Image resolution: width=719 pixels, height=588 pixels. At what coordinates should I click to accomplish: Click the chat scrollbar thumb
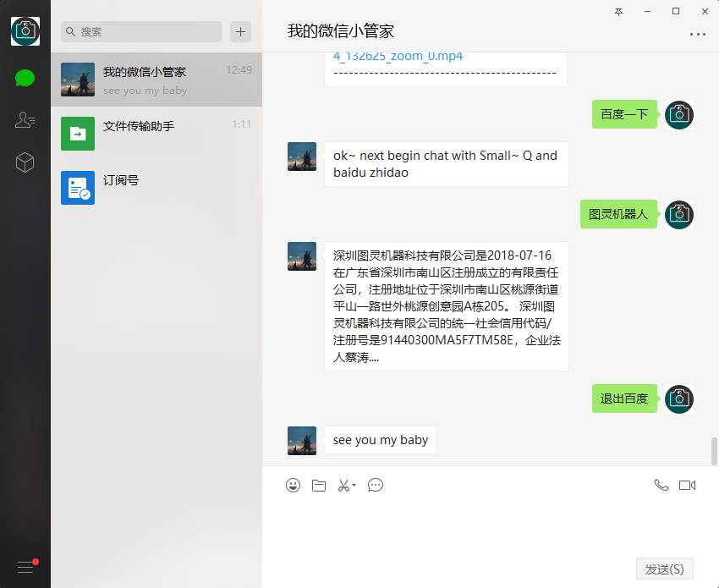714,451
